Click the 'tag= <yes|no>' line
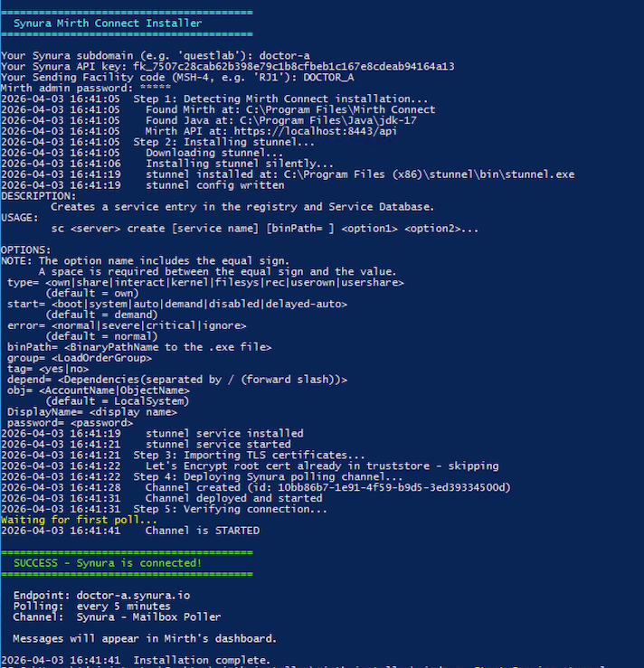 [x=48, y=369]
